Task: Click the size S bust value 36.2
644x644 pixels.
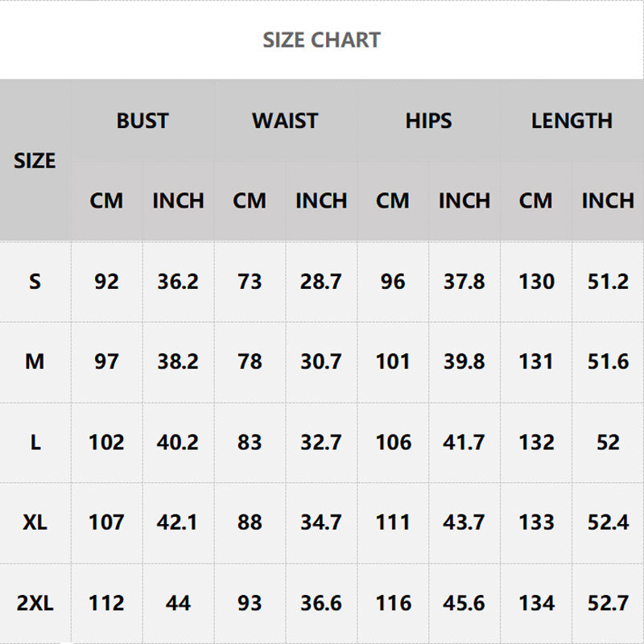Action: pos(178,282)
